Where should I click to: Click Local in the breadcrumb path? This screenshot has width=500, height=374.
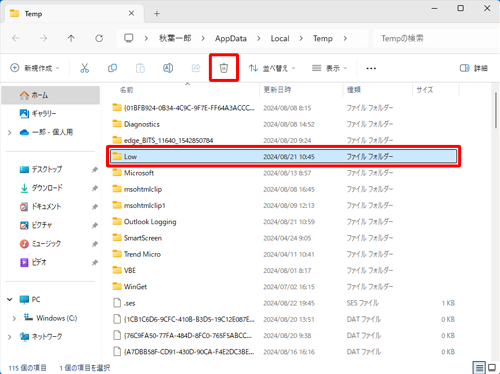pos(280,38)
